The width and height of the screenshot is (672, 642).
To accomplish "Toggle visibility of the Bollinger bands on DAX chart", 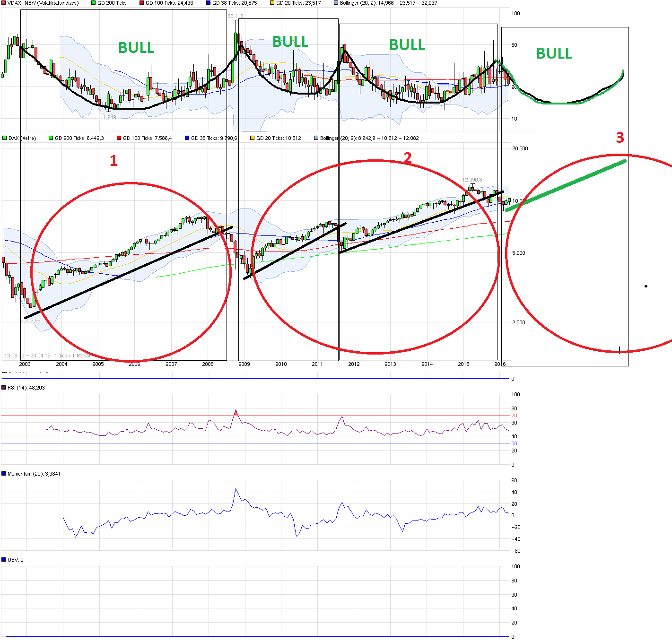I will (x=315, y=138).
